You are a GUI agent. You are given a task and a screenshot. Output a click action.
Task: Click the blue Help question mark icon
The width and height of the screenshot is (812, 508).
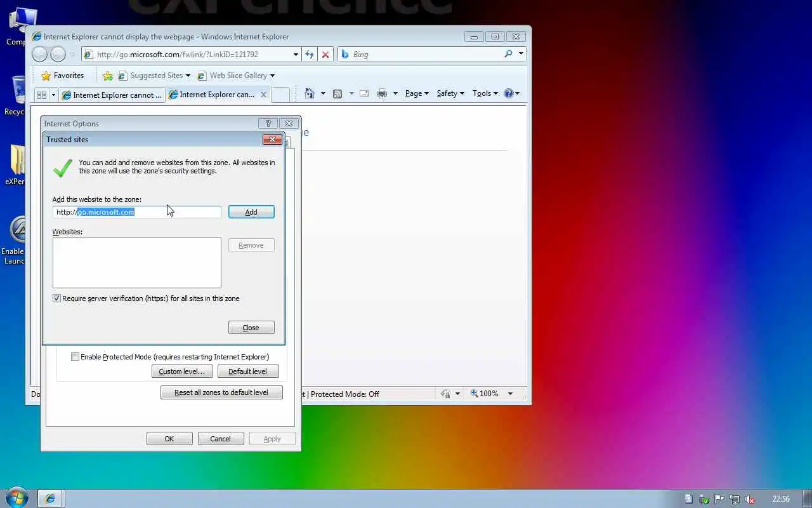[508, 93]
